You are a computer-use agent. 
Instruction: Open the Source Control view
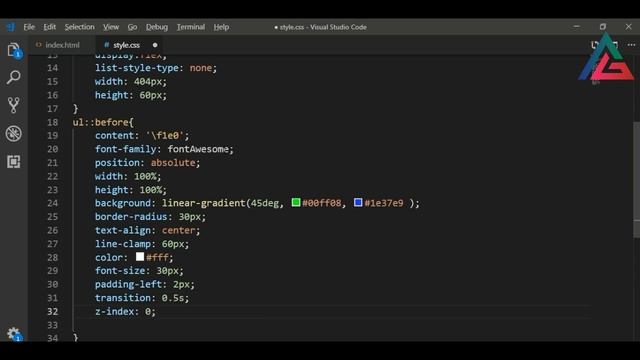click(13, 105)
